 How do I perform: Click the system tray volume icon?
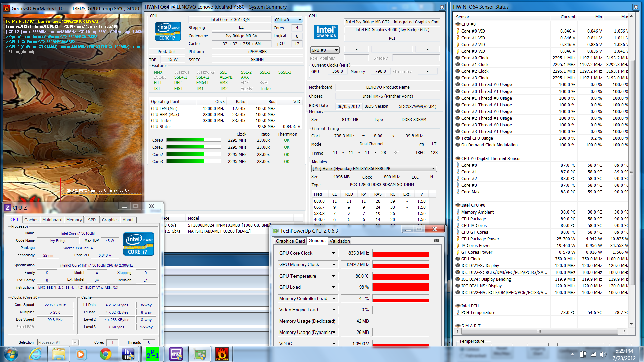(x=603, y=354)
